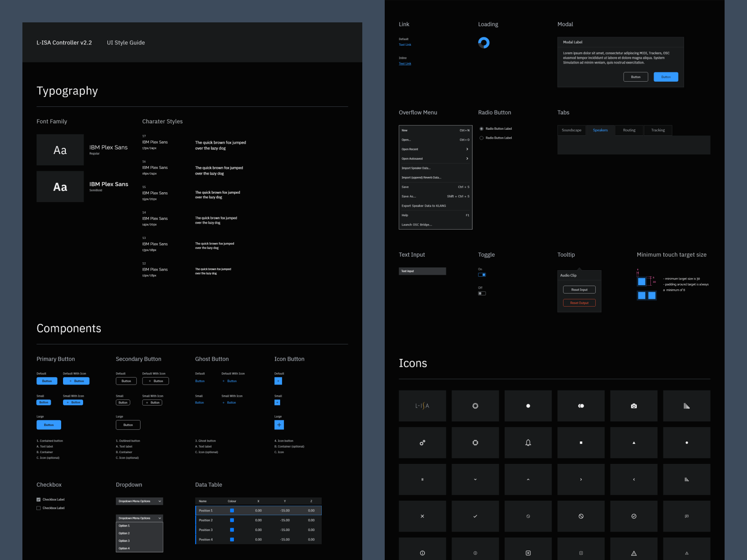This screenshot has height=560, width=747.
Task: Uncheck the checked Checkbox Label box
Action: (38, 499)
